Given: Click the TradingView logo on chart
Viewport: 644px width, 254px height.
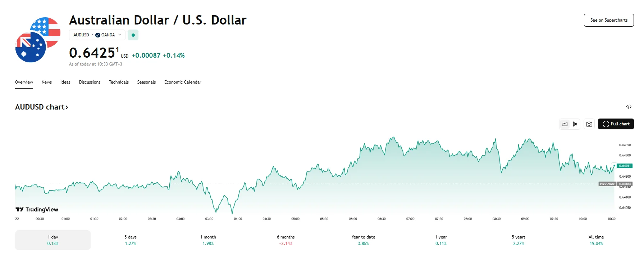Looking at the screenshot, I should pos(37,209).
